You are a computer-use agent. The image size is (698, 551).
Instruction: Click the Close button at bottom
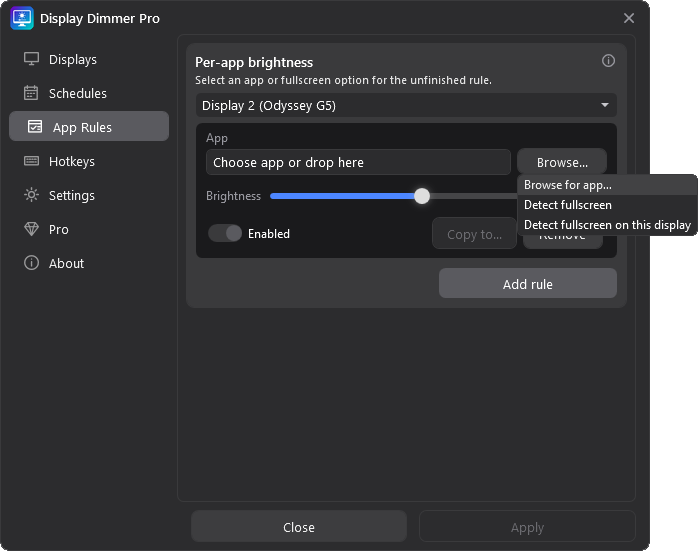pyautogui.click(x=299, y=527)
